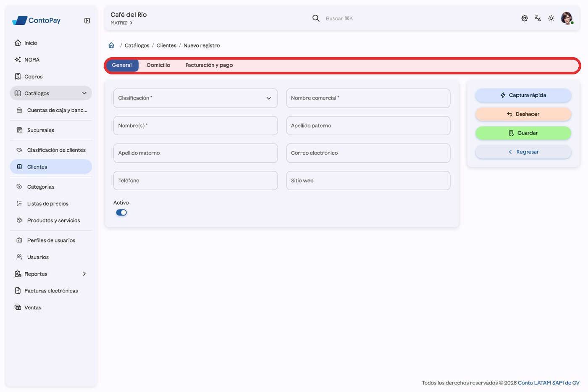
Task: Click the ContoPay logo
Action: click(x=36, y=20)
